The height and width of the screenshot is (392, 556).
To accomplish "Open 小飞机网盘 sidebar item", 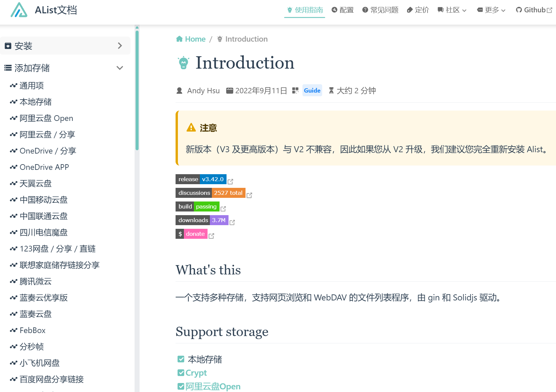I will click(40, 363).
